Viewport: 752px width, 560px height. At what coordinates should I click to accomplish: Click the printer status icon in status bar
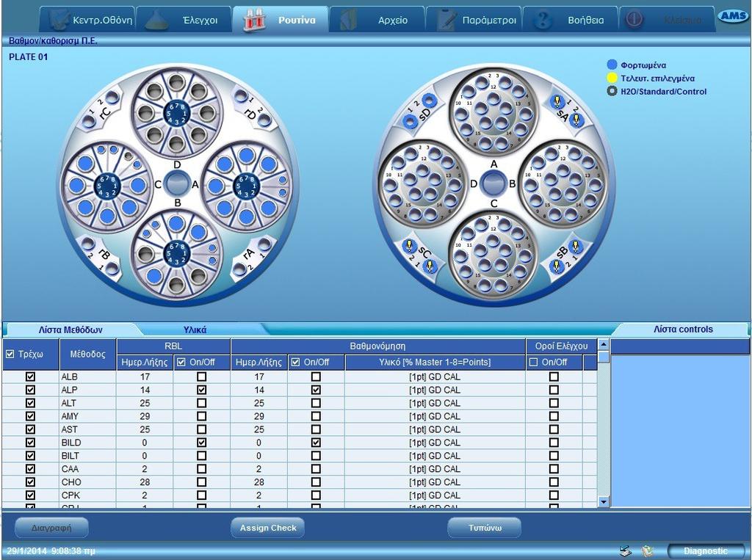(626, 551)
